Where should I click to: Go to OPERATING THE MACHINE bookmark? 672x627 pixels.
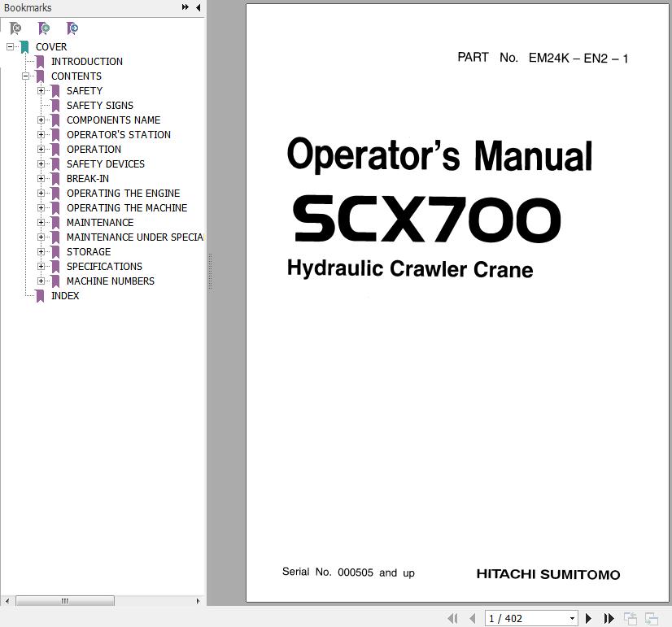pos(127,207)
